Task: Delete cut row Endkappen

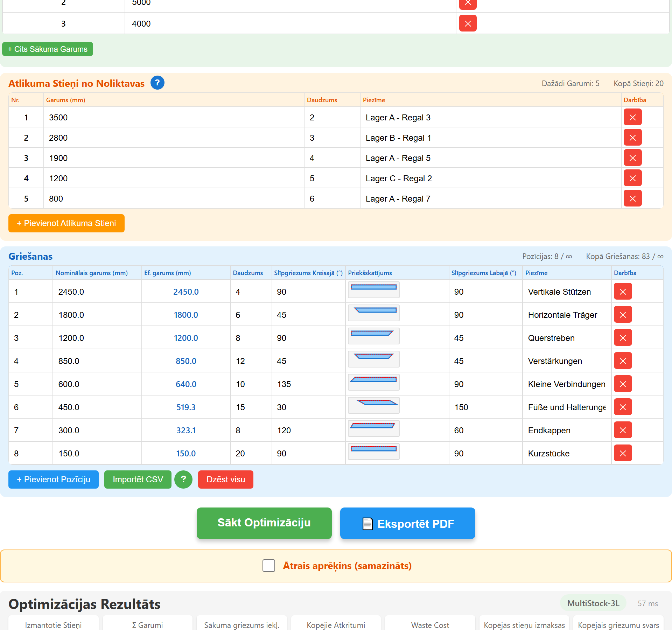Action: tap(623, 430)
